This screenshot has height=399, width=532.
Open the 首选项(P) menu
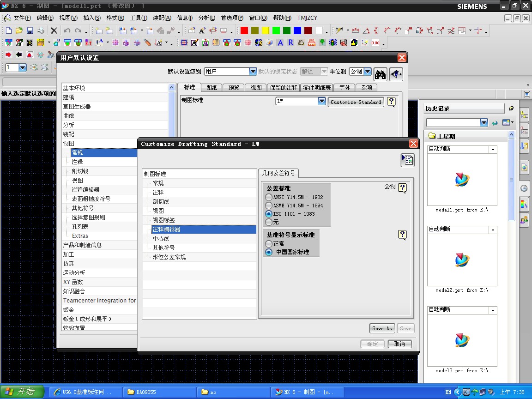click(x=232, y=18)
